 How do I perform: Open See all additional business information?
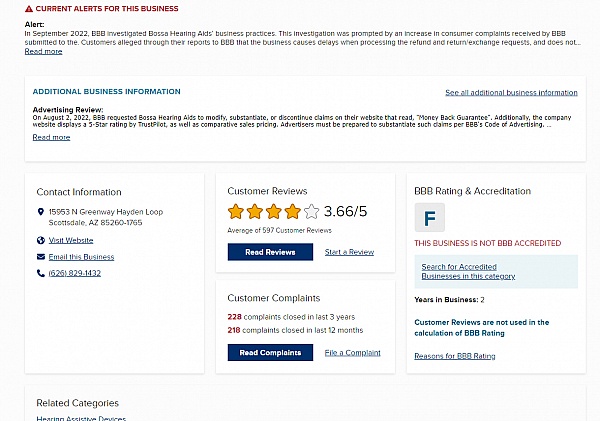click(x=511, y=93)
